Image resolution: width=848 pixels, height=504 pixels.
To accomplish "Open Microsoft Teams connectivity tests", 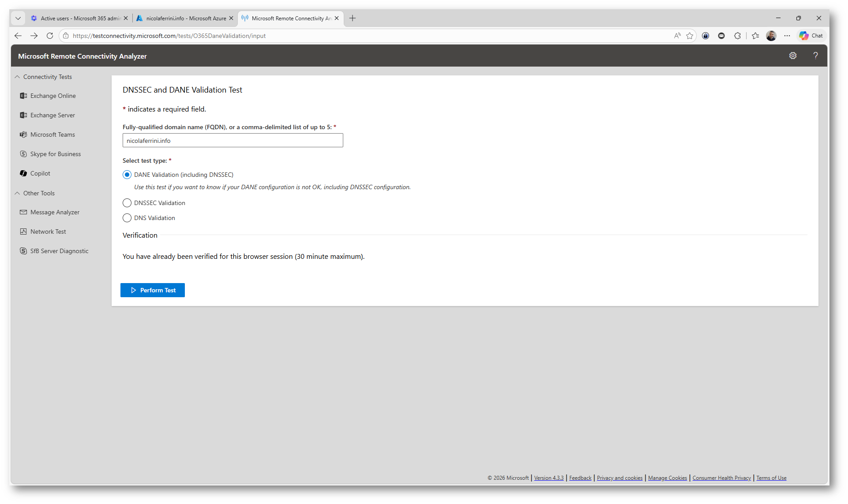I will (x=53, y=134).
